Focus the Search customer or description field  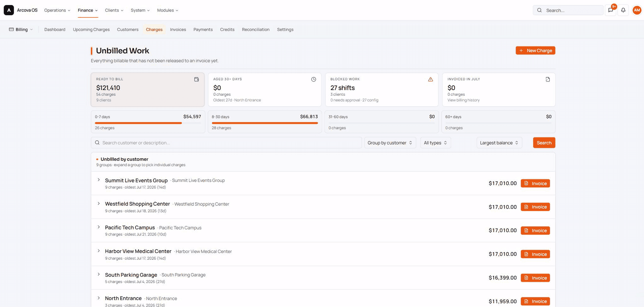click(226, 143)
